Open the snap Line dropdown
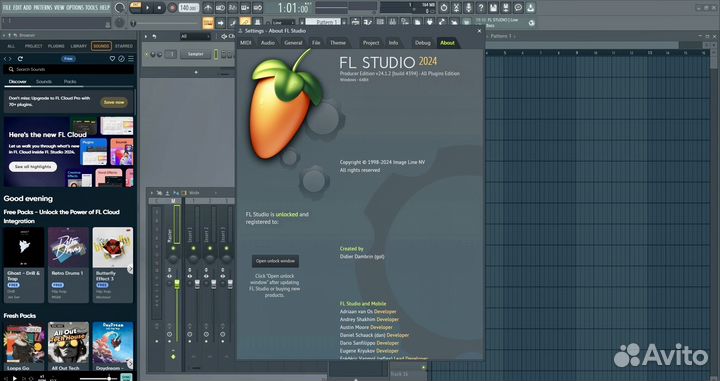 click(284, 22)
